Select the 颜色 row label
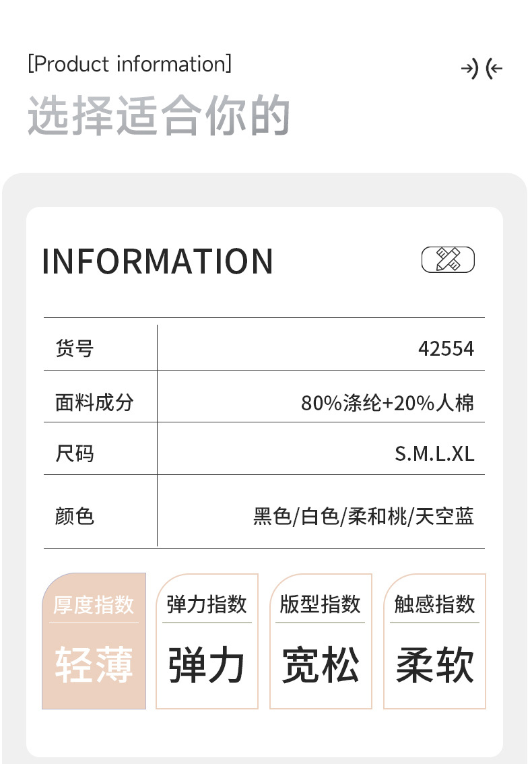Screen dimensions: 532x764 [74, 516]
